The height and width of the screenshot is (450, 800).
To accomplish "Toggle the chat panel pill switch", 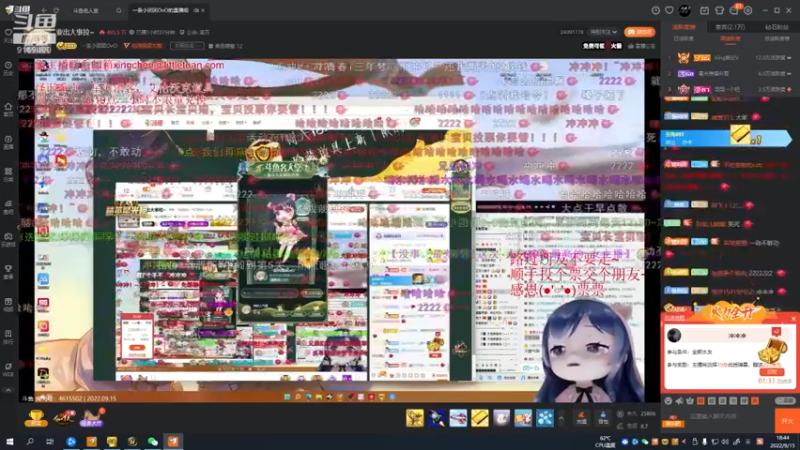I will click(x=785, y=401).
